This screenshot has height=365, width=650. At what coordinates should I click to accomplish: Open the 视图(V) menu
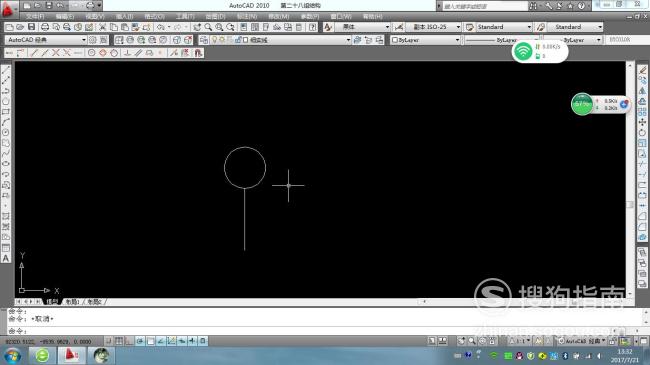click(95, 16)
